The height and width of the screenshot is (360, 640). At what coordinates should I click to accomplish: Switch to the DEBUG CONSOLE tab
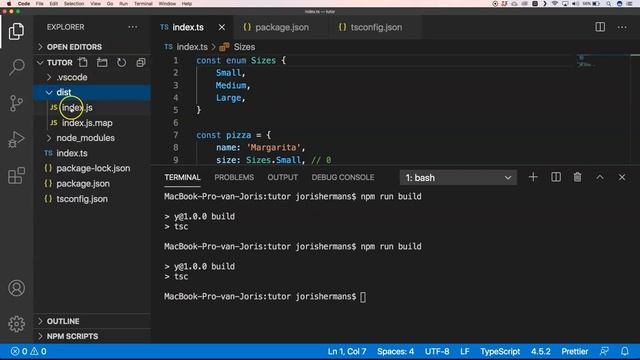[343, 178]
